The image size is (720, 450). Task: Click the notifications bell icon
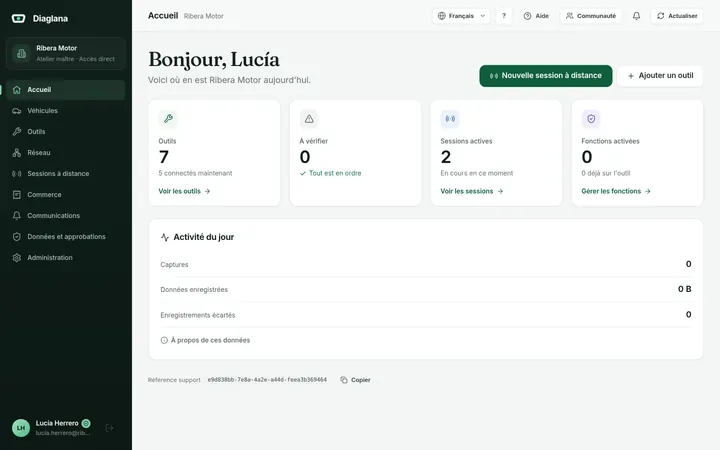tap(636, 16)
